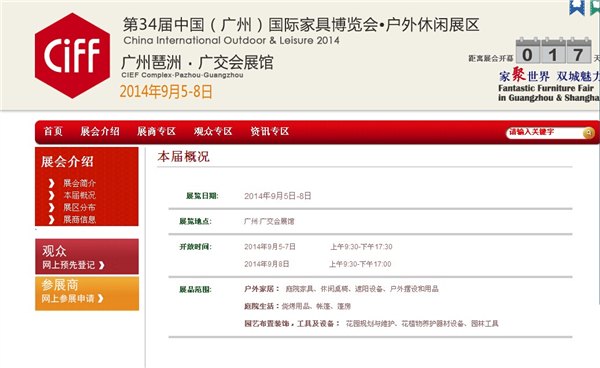Open the 首页 menu item
Image resolution: width=600 pixels, height=368 pixels.
[x=53, y=132]
